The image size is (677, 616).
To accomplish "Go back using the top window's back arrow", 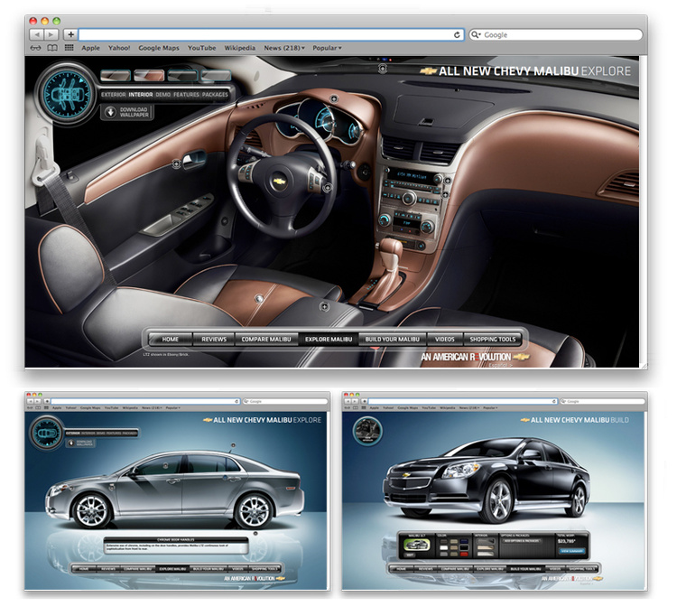I will pos(37,34).
